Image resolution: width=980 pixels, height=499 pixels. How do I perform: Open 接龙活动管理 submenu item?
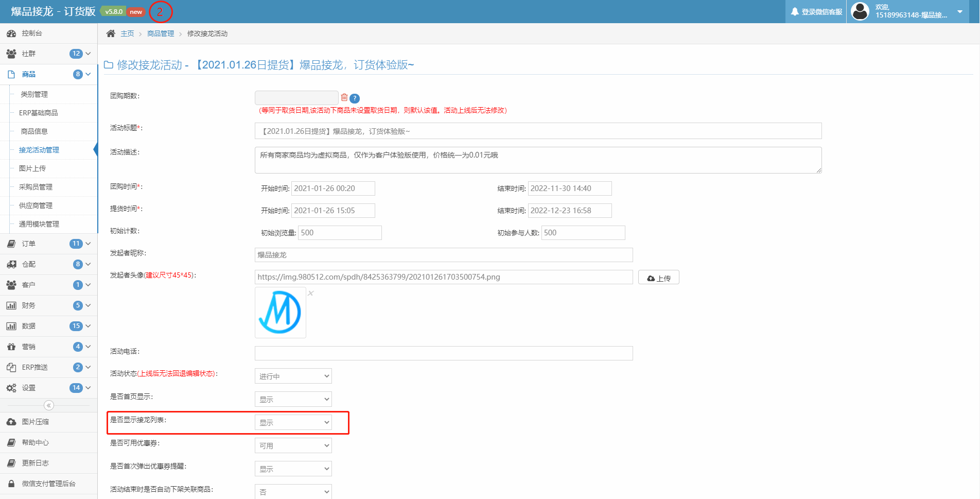coord(39,150)
